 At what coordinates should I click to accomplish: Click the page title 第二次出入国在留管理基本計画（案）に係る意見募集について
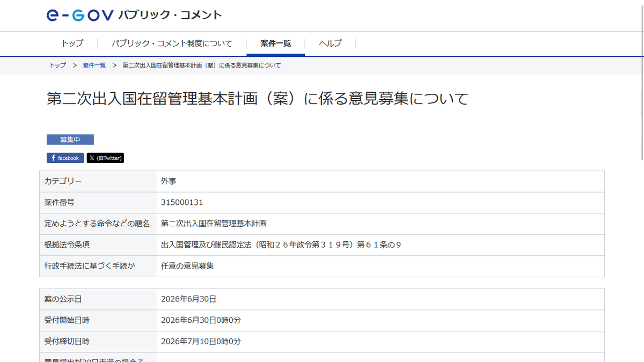coord(258,99)
